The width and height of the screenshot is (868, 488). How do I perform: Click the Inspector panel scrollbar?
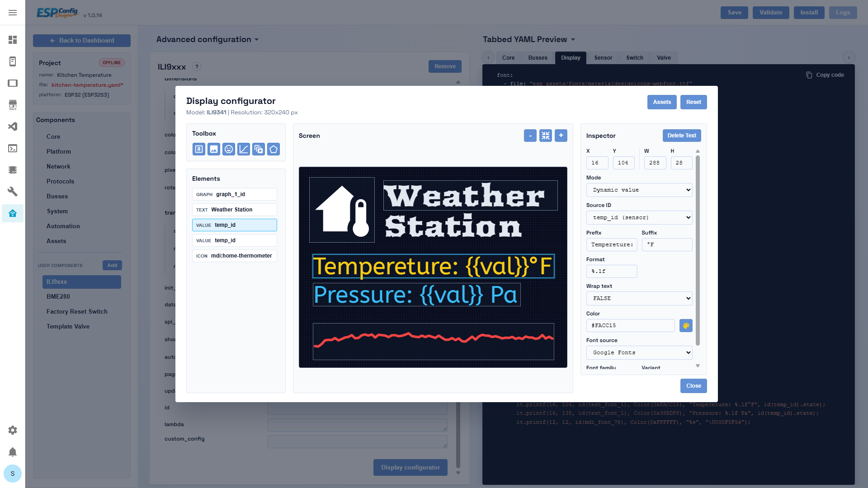point(698,251)
